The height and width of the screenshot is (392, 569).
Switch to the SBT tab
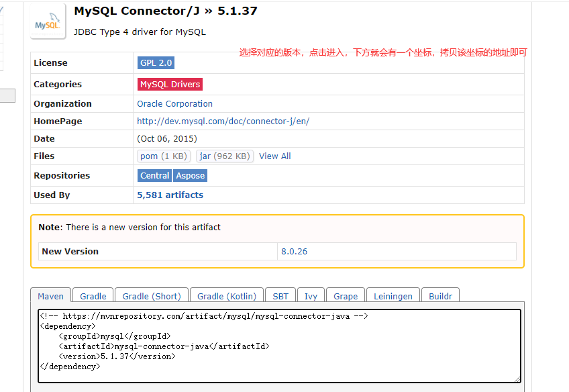[280, 296]
